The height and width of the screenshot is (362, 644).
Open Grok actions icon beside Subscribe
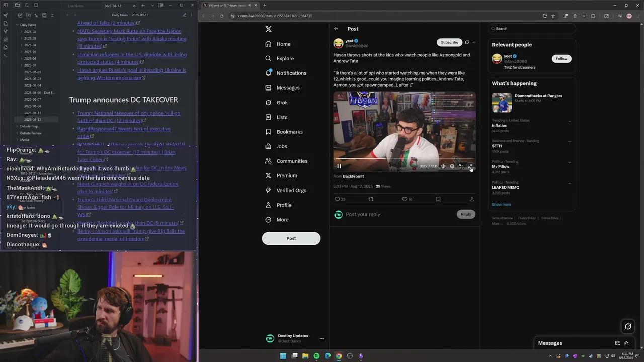(467, 42)
